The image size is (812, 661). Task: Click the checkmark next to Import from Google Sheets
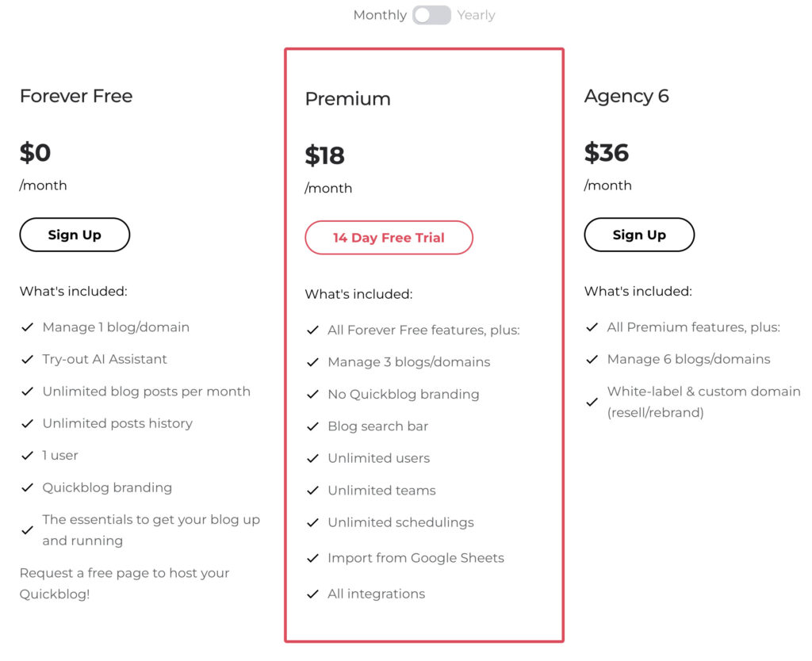(x=312, y=558)
